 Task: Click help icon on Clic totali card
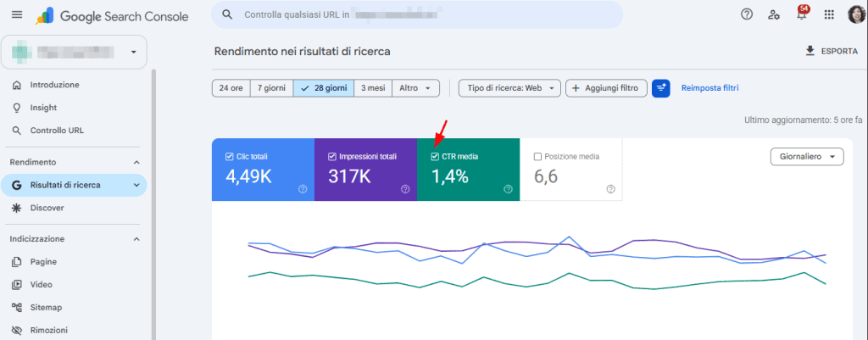(x=303, y=189)
